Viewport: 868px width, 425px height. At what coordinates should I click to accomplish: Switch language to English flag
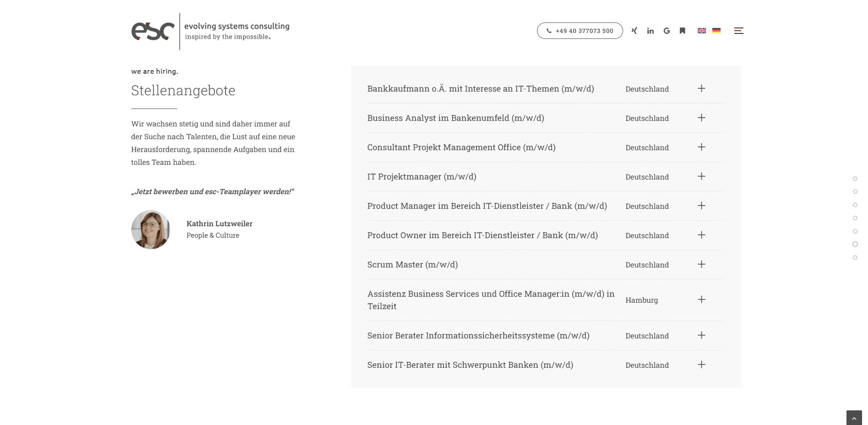[x=701, y=31]
